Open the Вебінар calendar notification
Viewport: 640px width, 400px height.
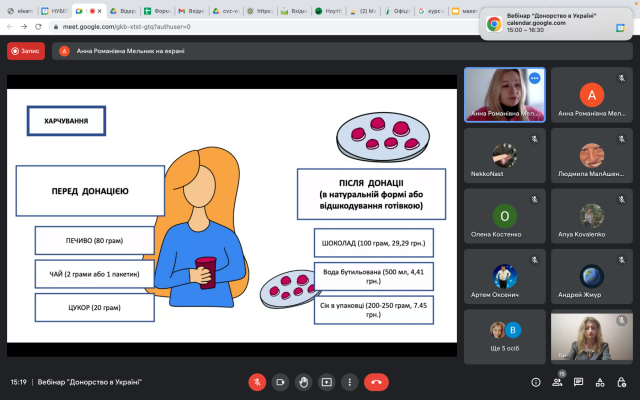555,22
